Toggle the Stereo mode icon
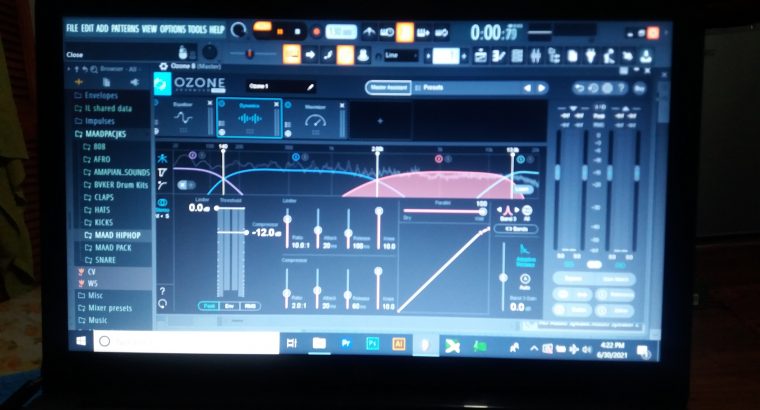This screenshot has width=760, height=410. 162,203
